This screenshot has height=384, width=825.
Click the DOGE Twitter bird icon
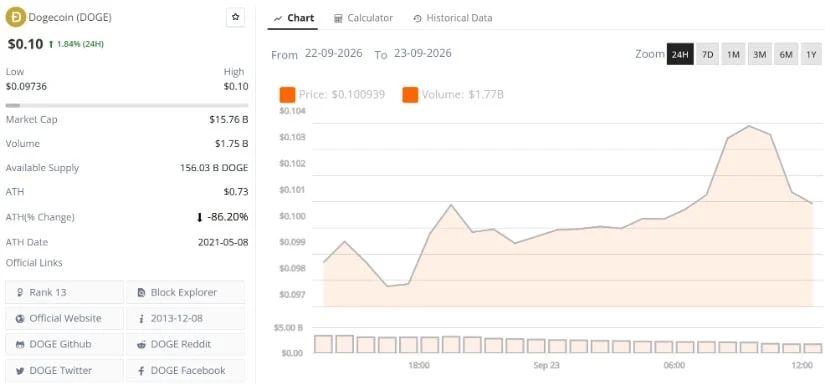[20, 371]
